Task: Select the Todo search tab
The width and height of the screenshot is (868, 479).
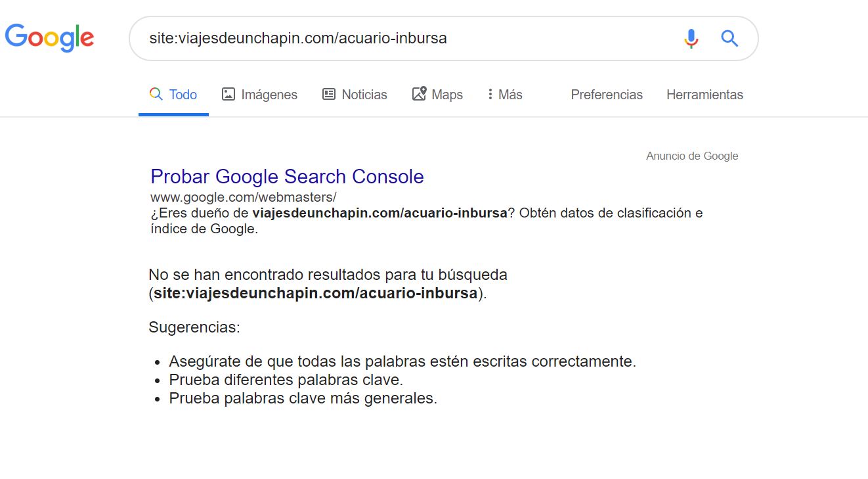Action: pos(173,95)
